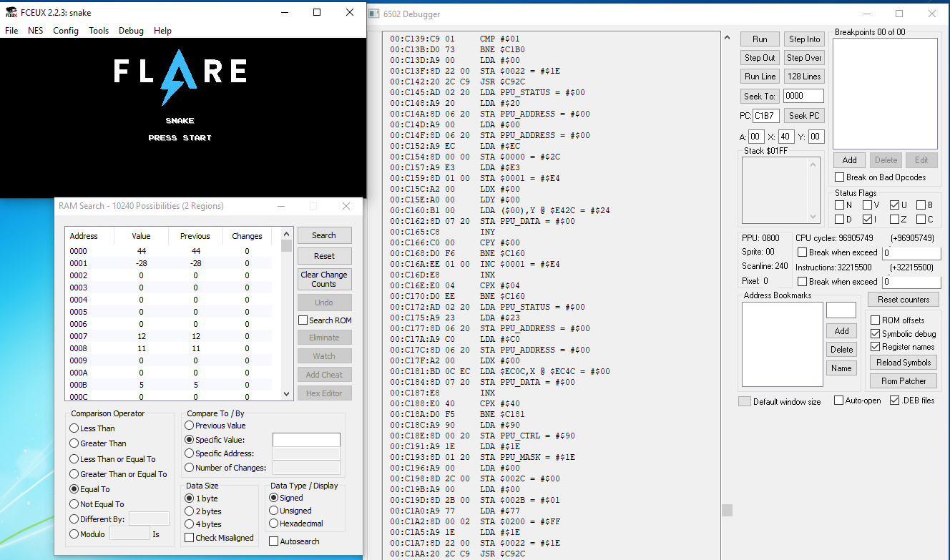Click the Reload Symbols button

(x=904, y=363)
